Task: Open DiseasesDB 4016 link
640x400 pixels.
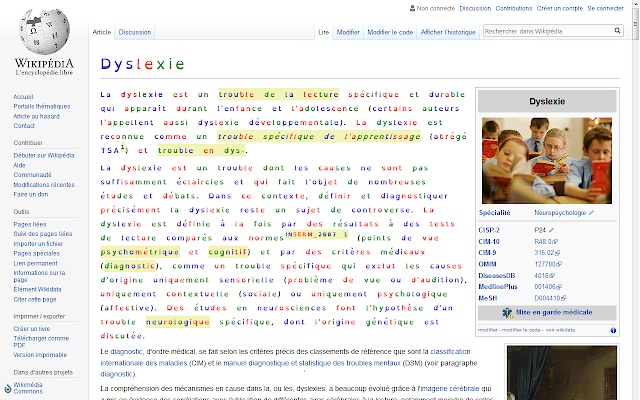Action: pos(542,276)
